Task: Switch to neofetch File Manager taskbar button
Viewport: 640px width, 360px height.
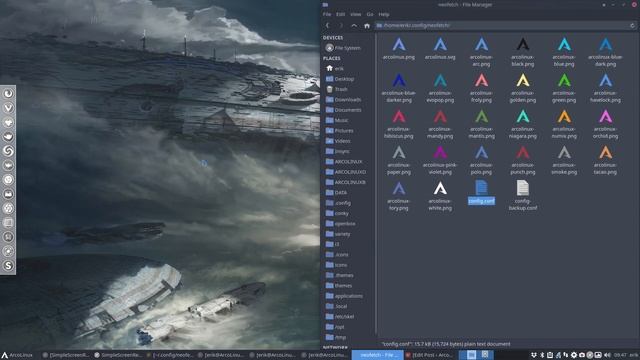Action: [378, 355]
